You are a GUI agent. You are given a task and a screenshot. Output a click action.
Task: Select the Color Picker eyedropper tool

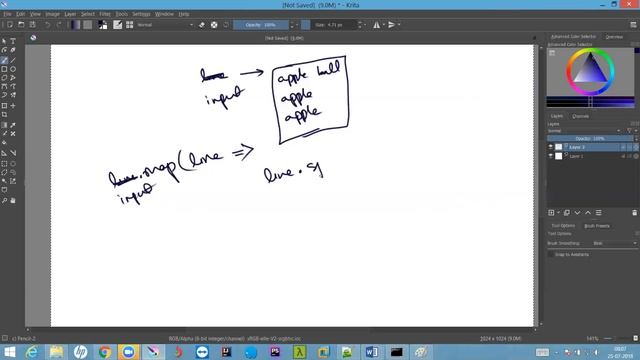13,125
